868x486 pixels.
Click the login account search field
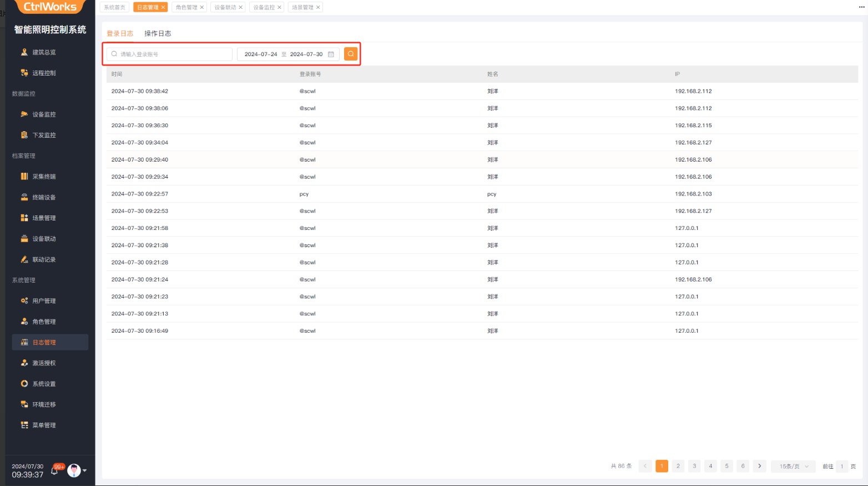172,54
